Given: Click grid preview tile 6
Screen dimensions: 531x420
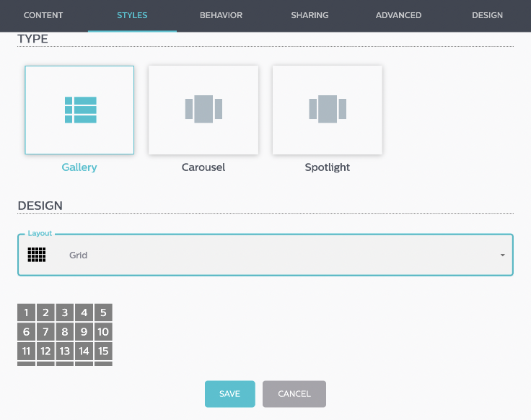Looking at the screenshot, I should point(27,331).
